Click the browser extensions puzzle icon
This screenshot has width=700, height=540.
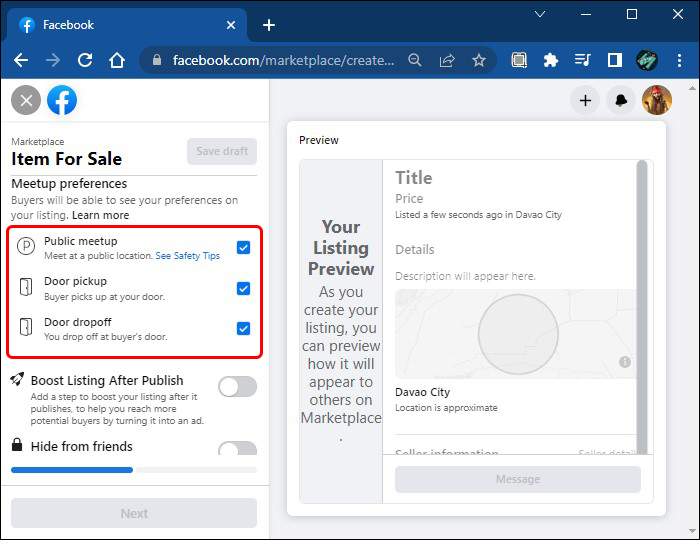[550, 60]
